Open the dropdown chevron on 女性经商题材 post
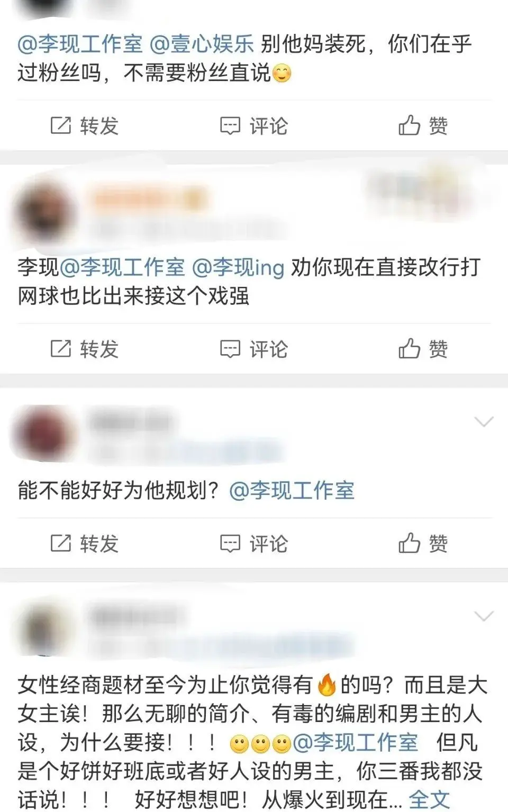The height and width of the screenshot is (812, 508). pos(484,616)
